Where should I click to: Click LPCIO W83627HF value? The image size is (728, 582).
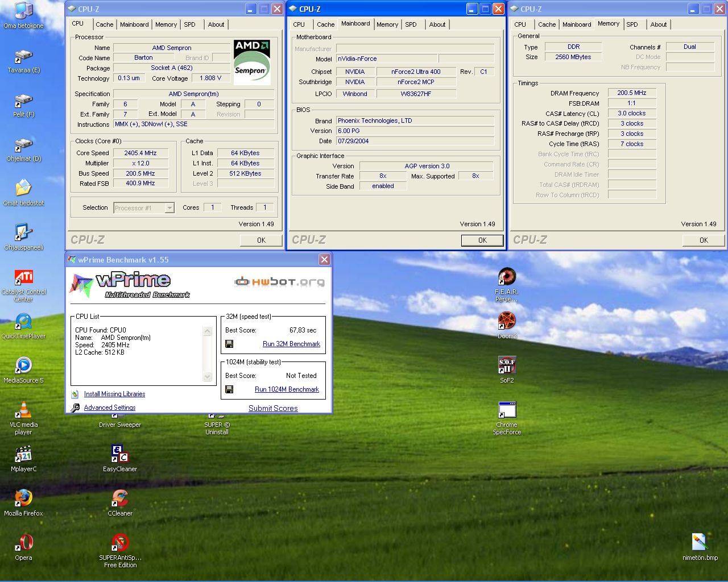point(416,94)
